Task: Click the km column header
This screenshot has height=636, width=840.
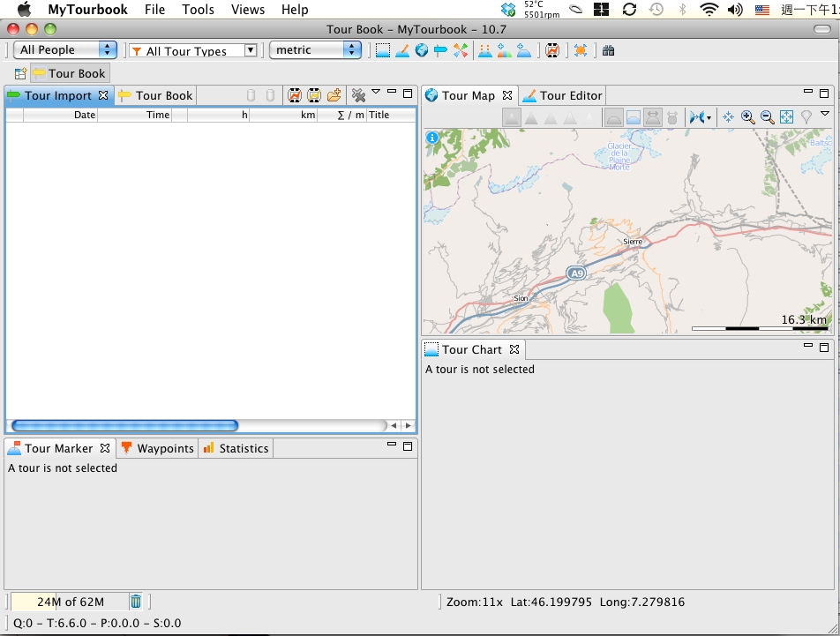Action: pos(283,115)
